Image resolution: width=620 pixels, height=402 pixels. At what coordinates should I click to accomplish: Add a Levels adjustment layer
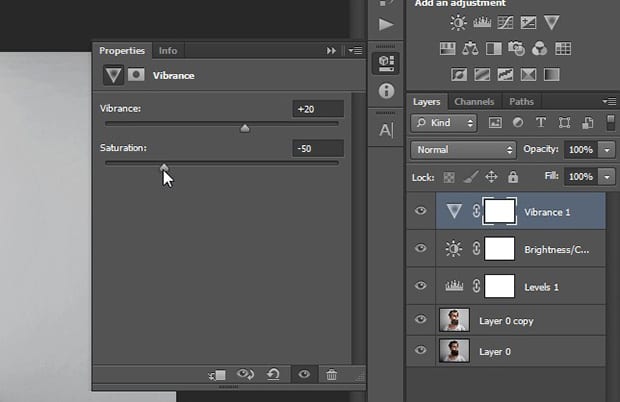482,23
